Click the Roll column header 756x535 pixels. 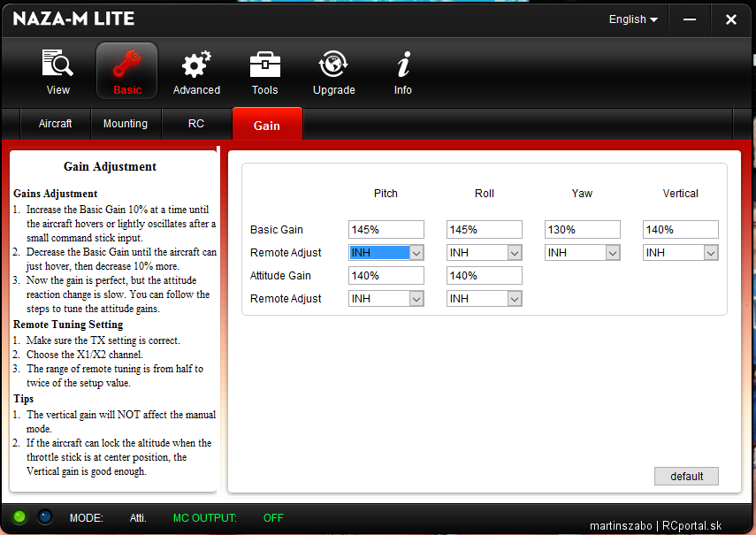[x=484, y=194]
